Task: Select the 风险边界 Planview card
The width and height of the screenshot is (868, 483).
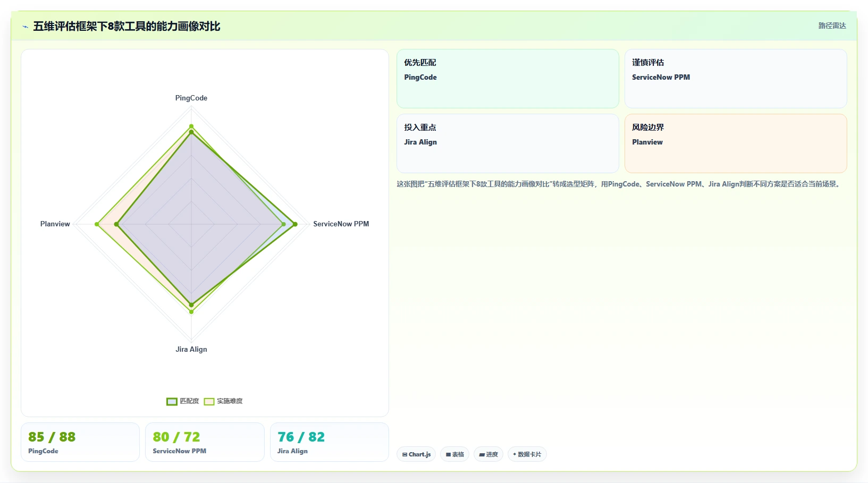Action: pos(736,143)
